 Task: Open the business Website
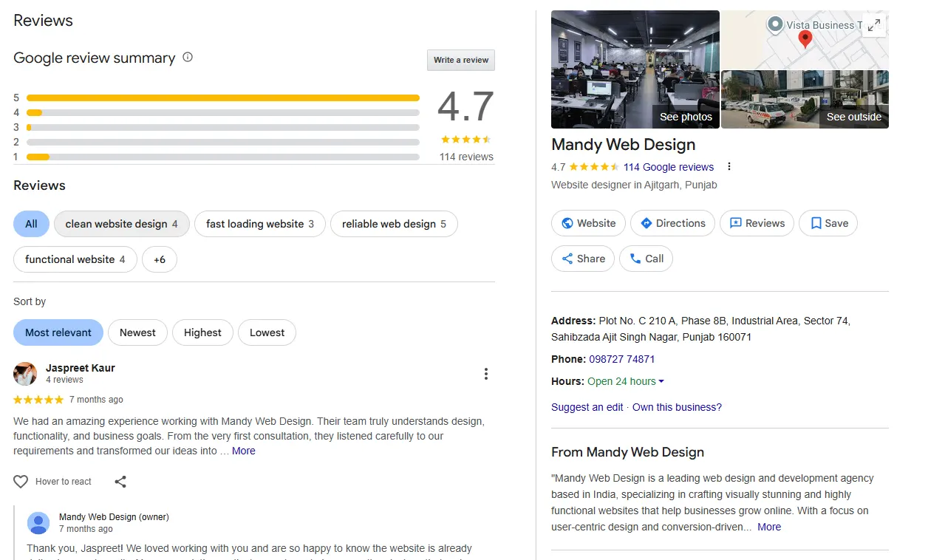point(588,223)
